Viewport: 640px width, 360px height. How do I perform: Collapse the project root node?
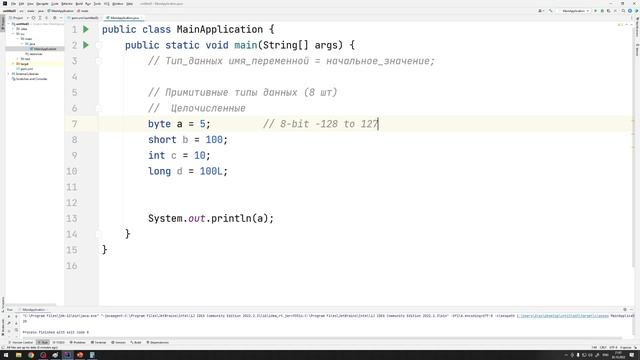point(9,24)
